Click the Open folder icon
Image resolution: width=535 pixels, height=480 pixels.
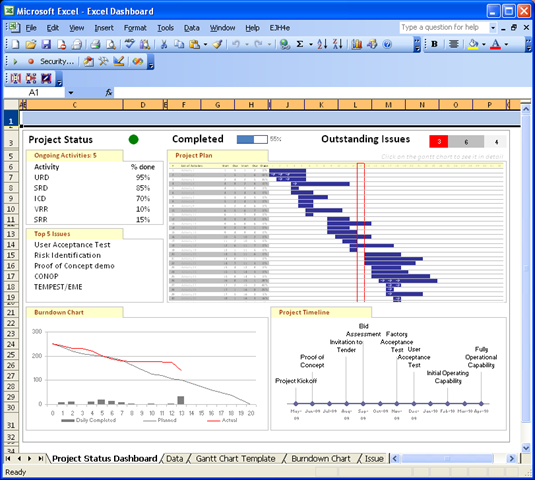tap(31, 44)
